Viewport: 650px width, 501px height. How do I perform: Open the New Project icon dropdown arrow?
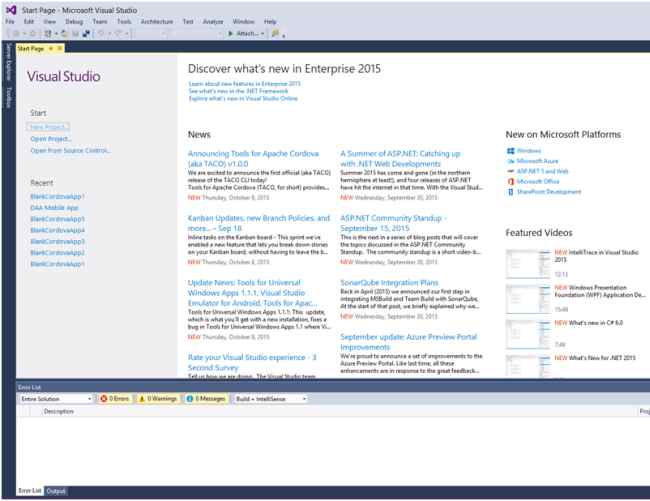56,34
